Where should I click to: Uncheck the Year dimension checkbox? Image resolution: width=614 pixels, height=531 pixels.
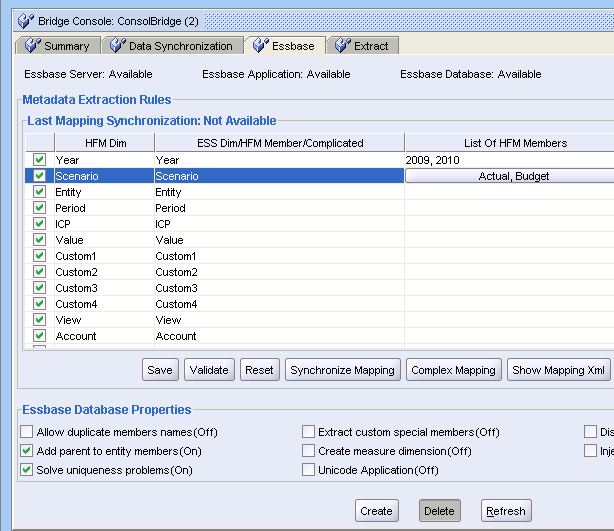(x=39, y=160)
